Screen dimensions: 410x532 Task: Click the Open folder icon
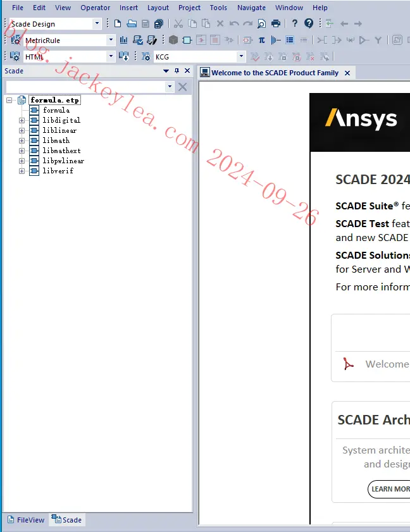[132, 23]
